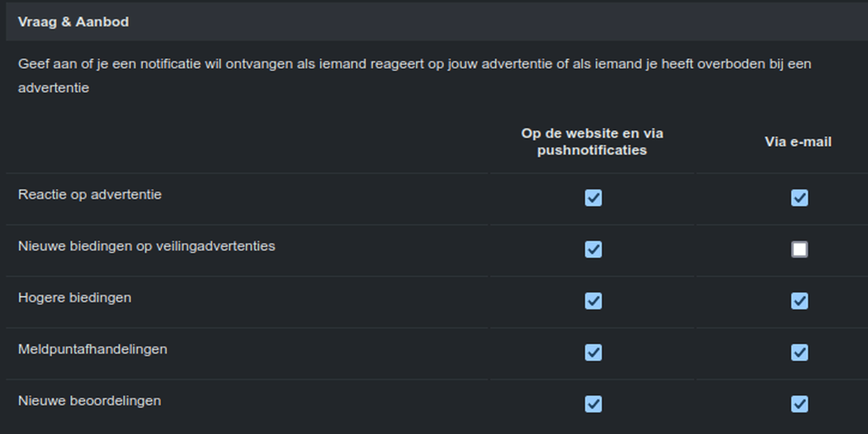
Task: Select the 'Nieuwe biedingen op veilingadvertenties' label
Action: tap(146, 246)
